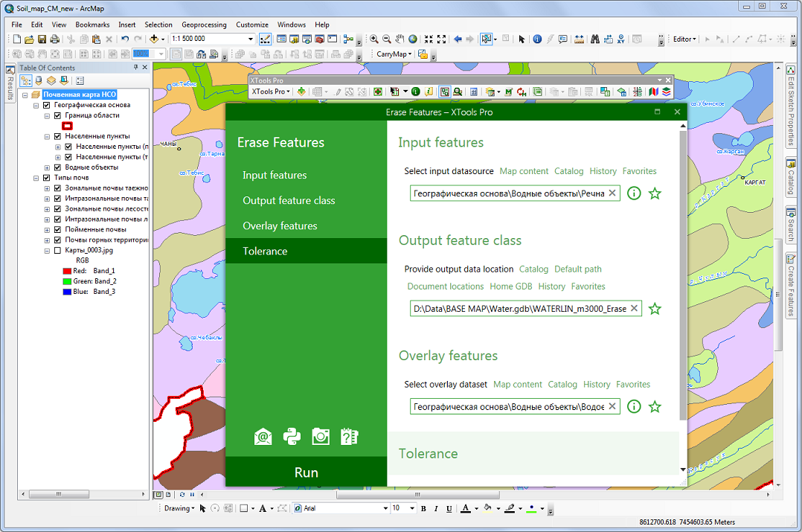This screenshot has height=532, width=802.
Task: Click Catalog link for overlay dataset
Action: (562, 385)
